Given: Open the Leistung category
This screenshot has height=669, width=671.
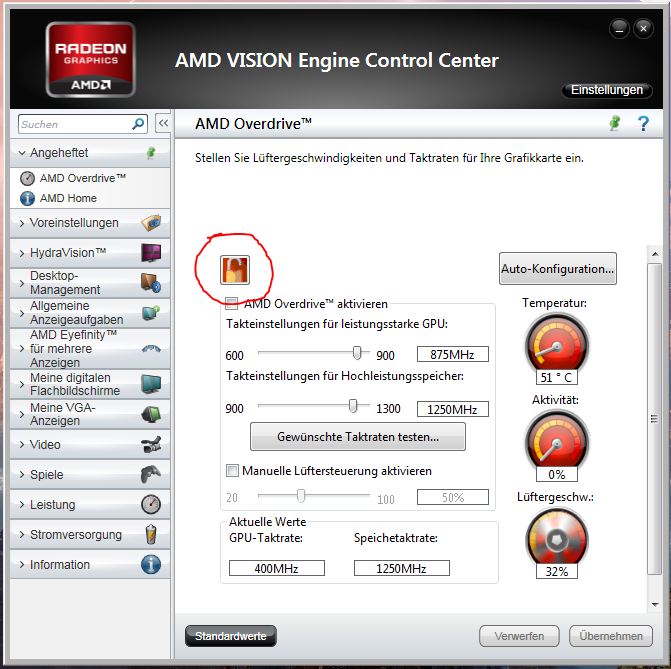Looking at the screenshot, I should tap(89, 504).
